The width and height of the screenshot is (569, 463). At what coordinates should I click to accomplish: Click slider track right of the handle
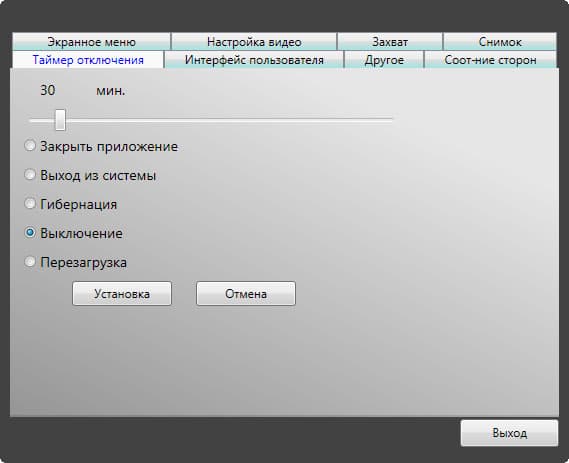[229, 119]
